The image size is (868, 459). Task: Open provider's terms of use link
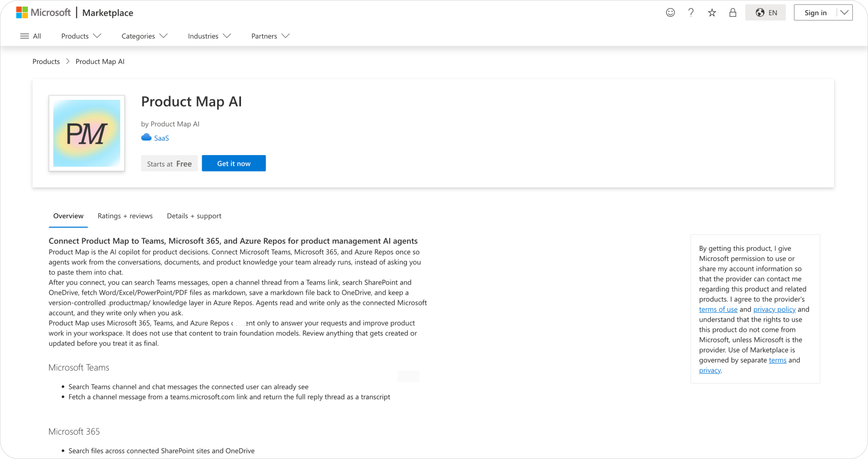[718, 309]
